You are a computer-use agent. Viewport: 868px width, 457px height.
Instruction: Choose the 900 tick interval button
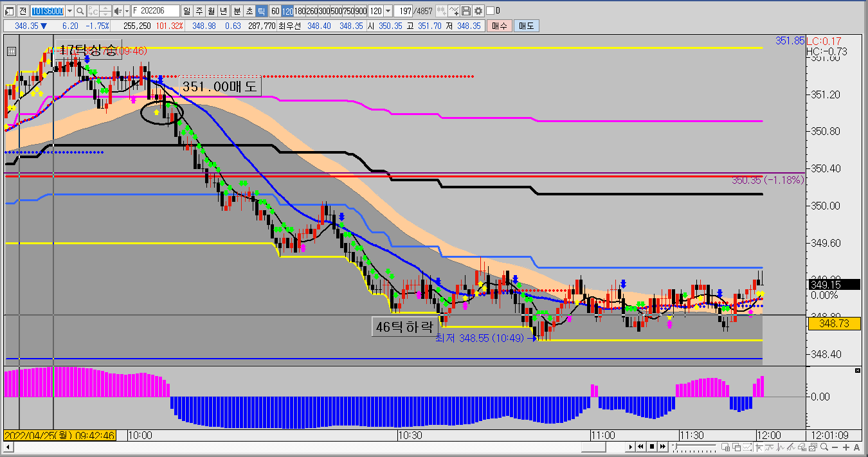[361, 11]
